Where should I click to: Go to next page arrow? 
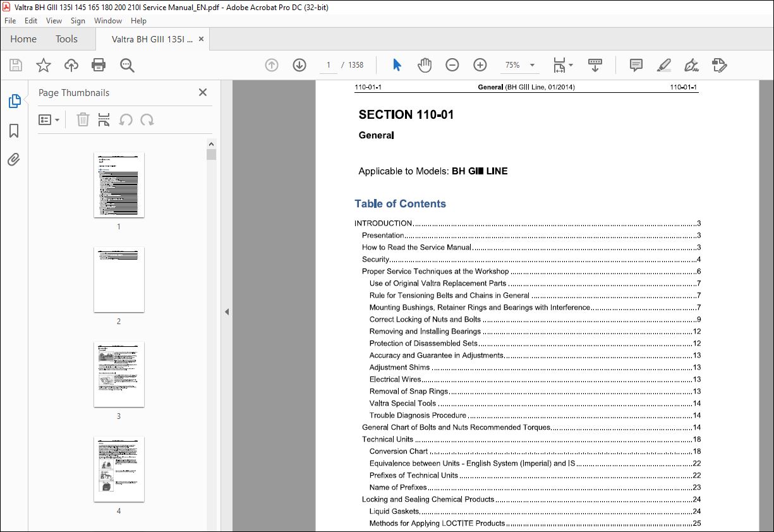299,65
